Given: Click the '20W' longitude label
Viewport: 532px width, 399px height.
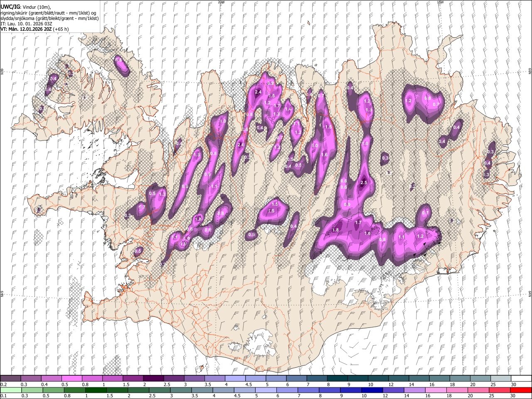Looking at the screenshot, I should (221, 2).
